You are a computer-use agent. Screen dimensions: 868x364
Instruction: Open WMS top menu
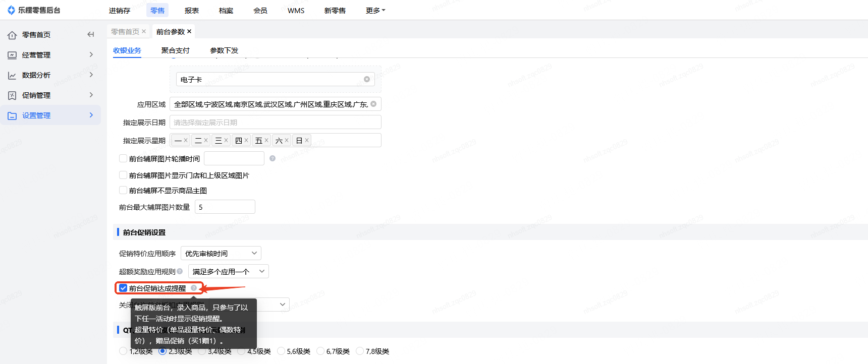coord(296,10)
